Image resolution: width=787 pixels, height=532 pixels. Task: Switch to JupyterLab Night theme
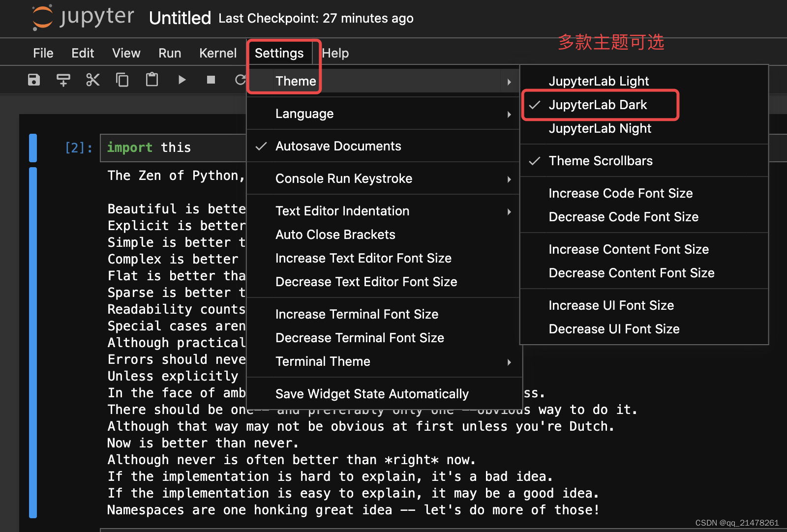pyautogui.click(x=644, y=128)
